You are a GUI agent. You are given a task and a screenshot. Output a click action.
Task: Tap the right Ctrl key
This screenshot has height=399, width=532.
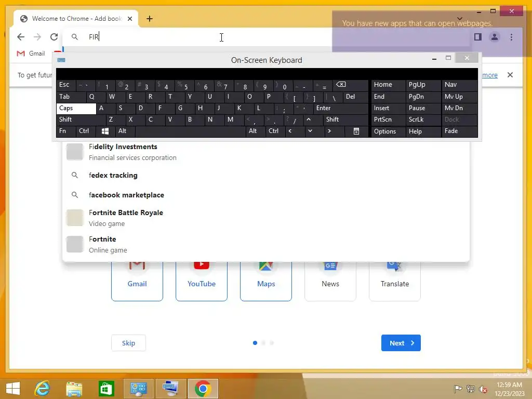[x=275, y=131]
